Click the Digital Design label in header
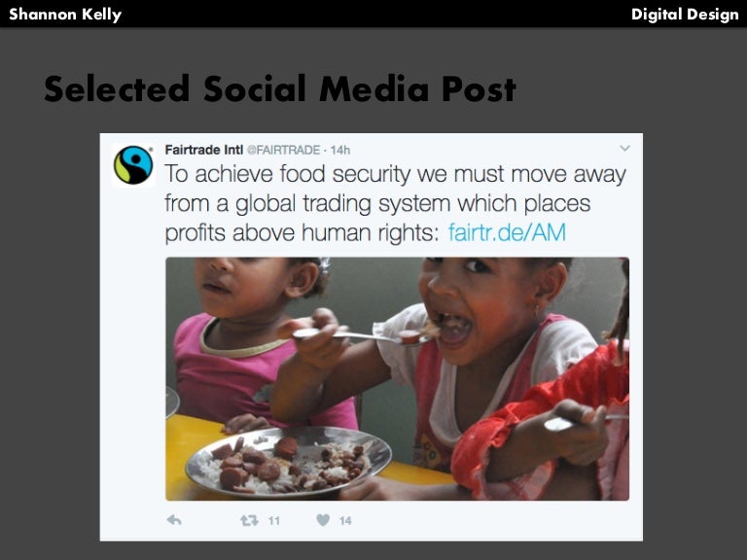The width and height of the screenshot is (747, 560). [685, 15]
